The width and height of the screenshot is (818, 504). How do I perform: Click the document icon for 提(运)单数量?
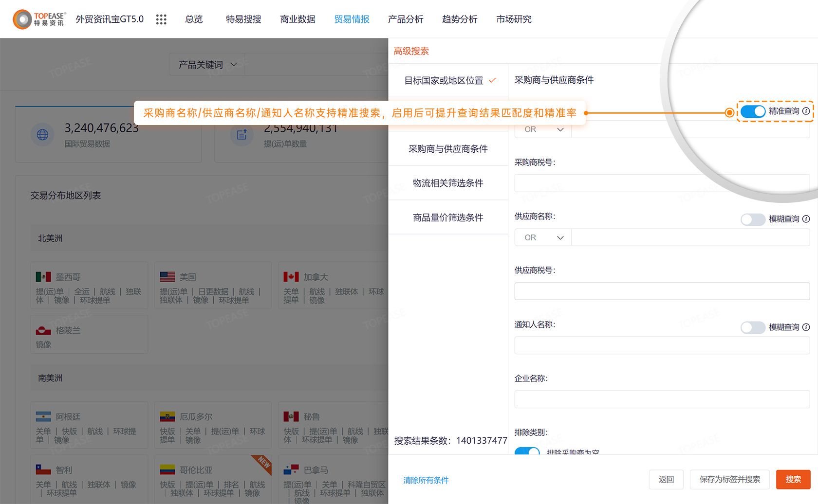tap(242, 135)
